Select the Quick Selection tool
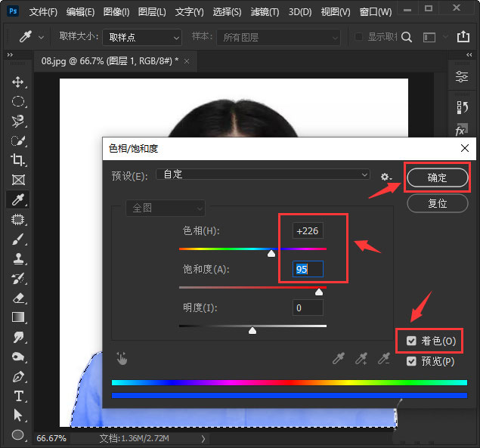The image size is (480, 448). coord(17,141)
